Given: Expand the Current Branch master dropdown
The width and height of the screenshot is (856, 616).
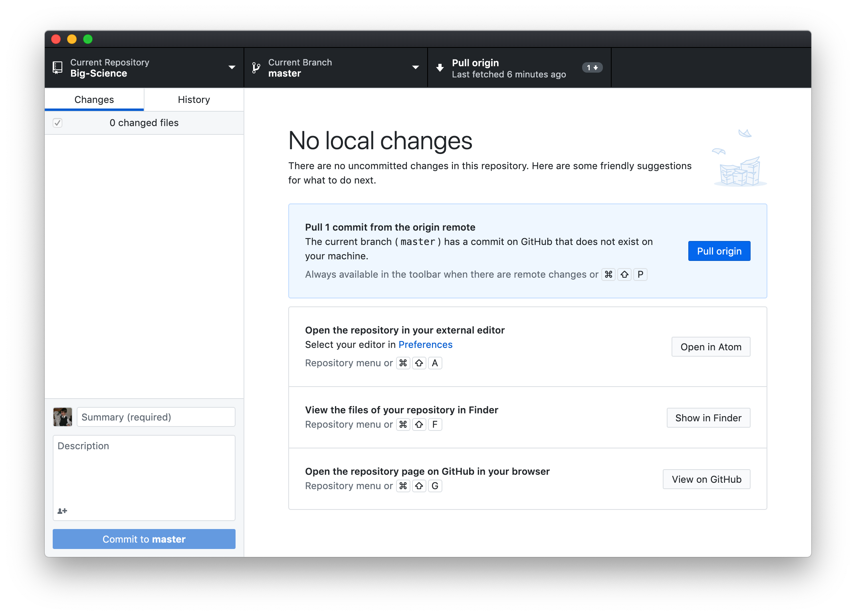Looking at the screenshot, I should [x=335, y=68].
